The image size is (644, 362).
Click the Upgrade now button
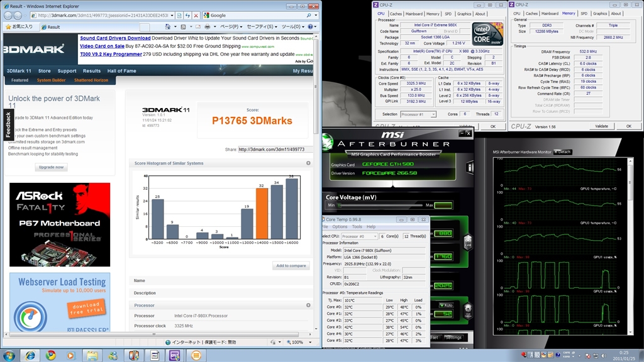pyautogui.click(x=51, y=167)
